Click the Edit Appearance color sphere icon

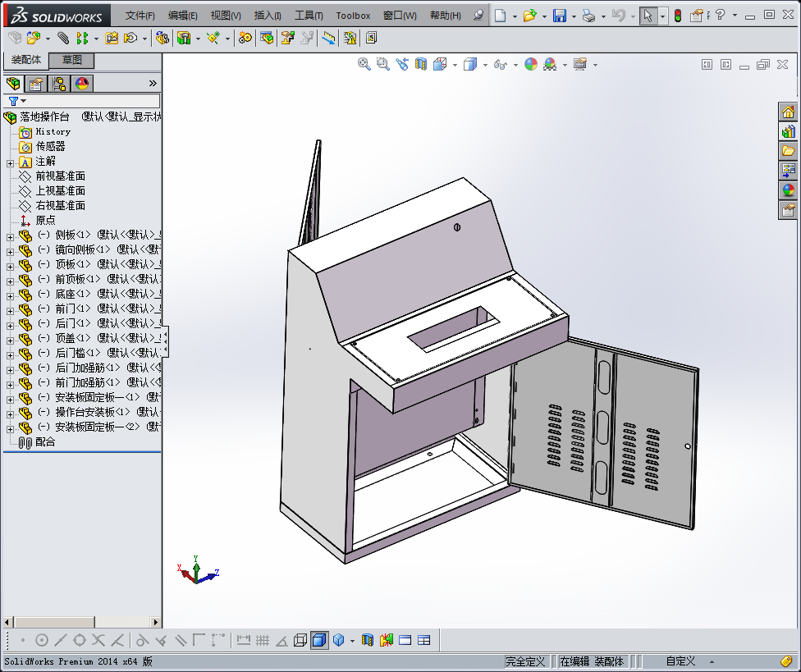pyautogui.click(x=531, y=64)
